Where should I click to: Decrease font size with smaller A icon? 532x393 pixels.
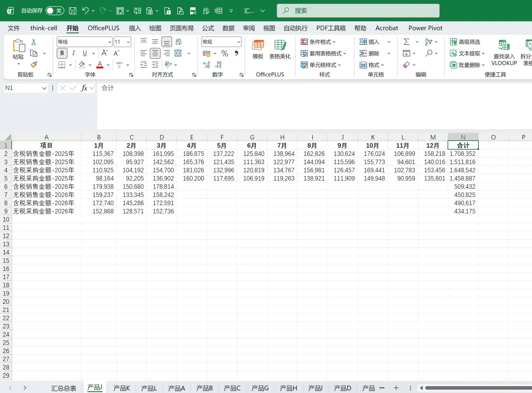coord(116,53)
